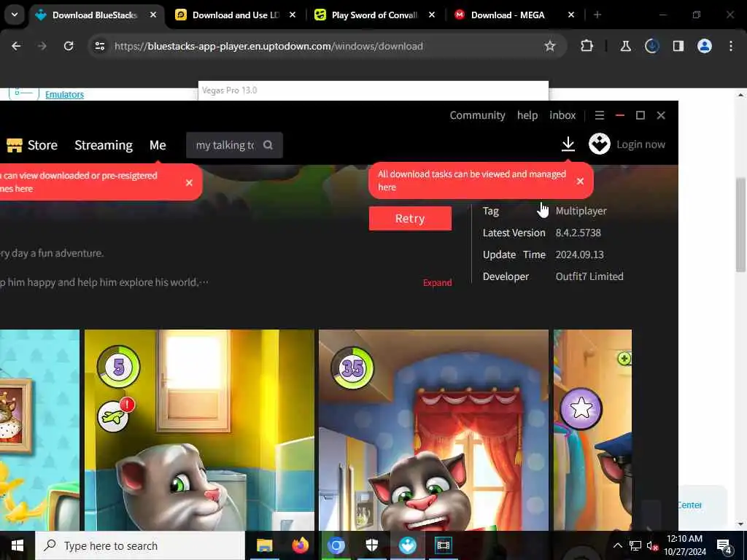Image resolution: width=747 pixels, height=560 pixels.
Task: Expand the game description text
Action: (x=438, y=282)
